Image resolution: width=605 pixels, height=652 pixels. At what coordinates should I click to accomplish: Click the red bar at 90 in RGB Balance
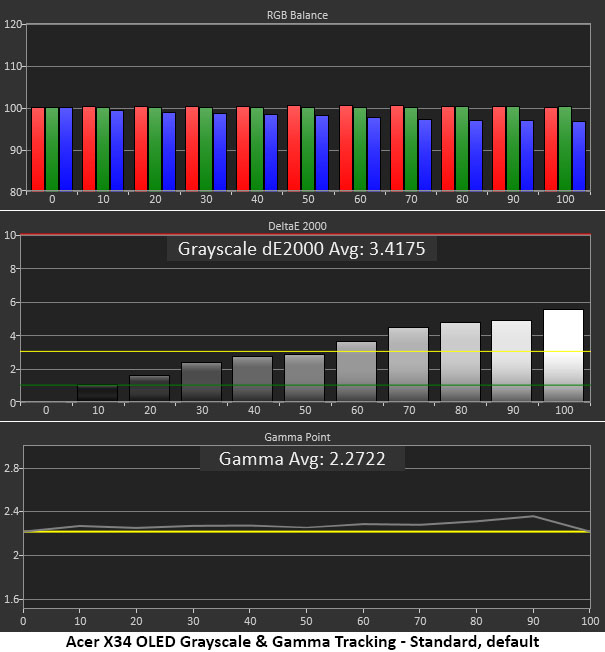click(499, 148)
